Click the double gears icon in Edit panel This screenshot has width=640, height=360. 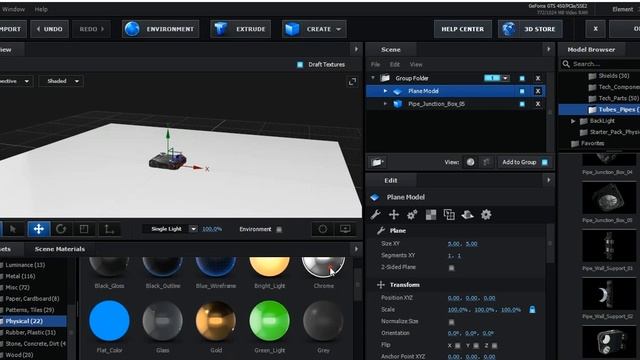tap(412, 215)
